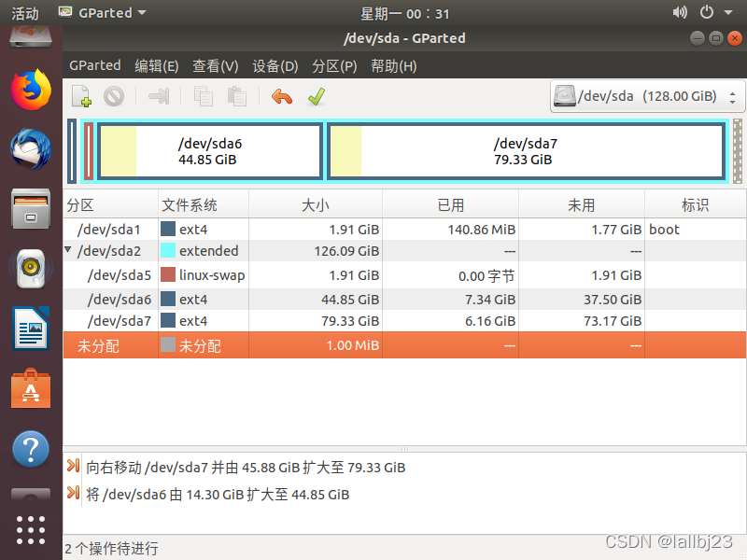Open Help icon in the dock

[31, 449]
